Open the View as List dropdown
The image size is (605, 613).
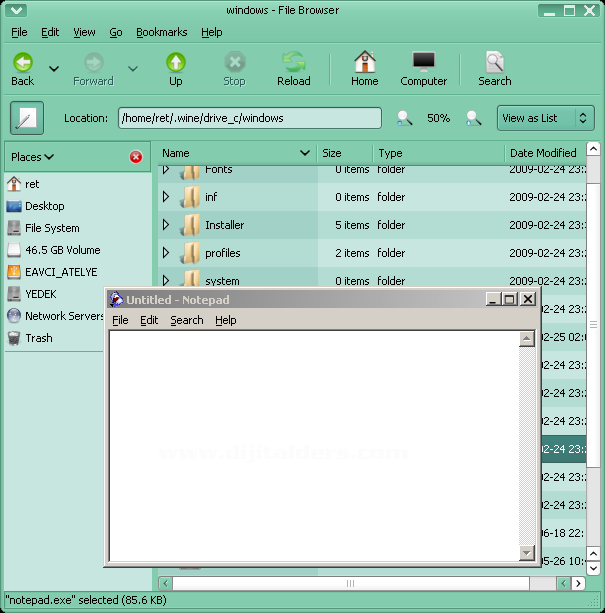click(x=545, y=118)
